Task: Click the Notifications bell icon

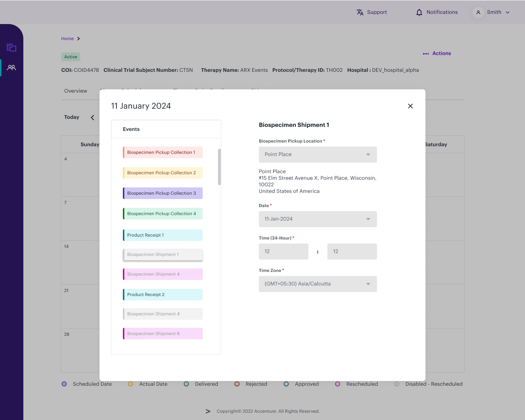Action: [419, 12]
